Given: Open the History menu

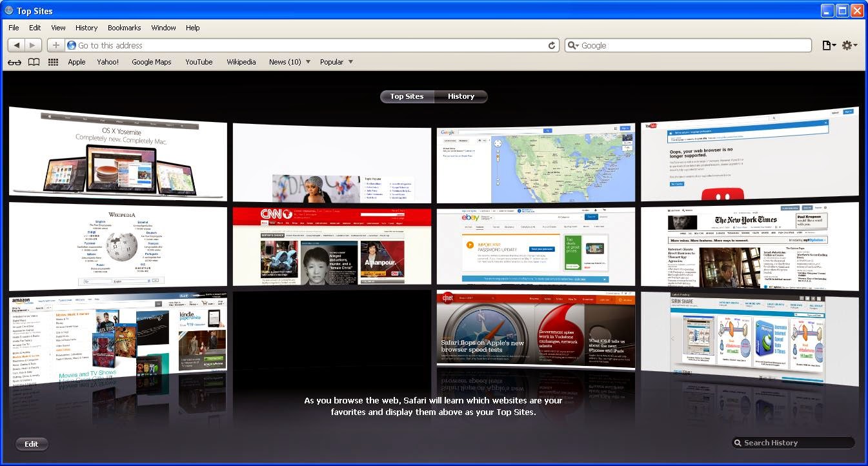Looking at the screenshot, I should click(x=86, y=28).
